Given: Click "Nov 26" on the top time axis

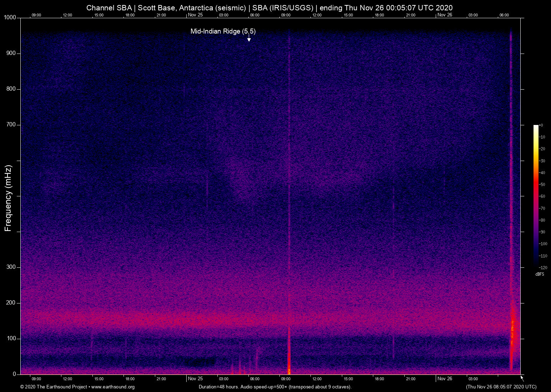Looking at the screenshot, I should (x=445, y=15).
